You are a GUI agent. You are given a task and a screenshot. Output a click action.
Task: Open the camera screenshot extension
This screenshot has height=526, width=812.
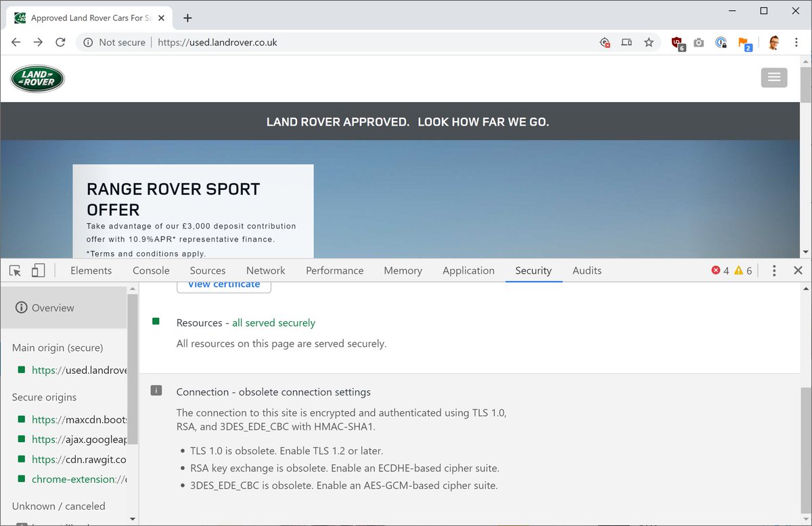(x=699, y=43)
